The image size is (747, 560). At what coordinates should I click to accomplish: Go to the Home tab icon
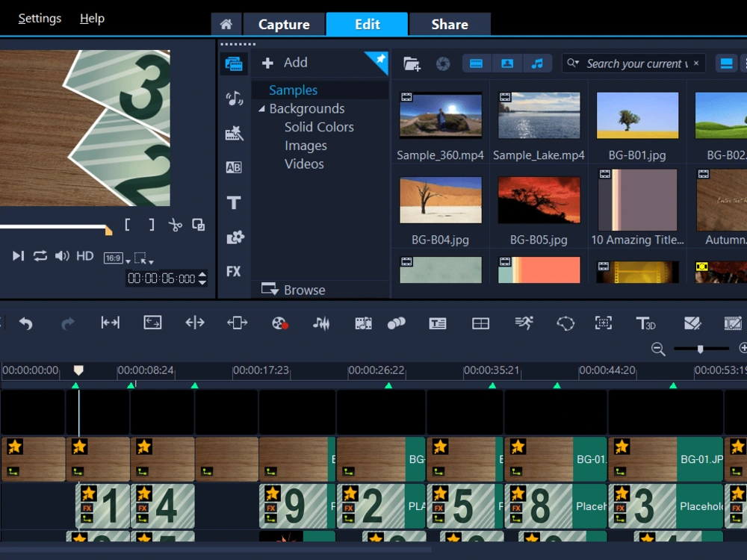coord(226,25)
